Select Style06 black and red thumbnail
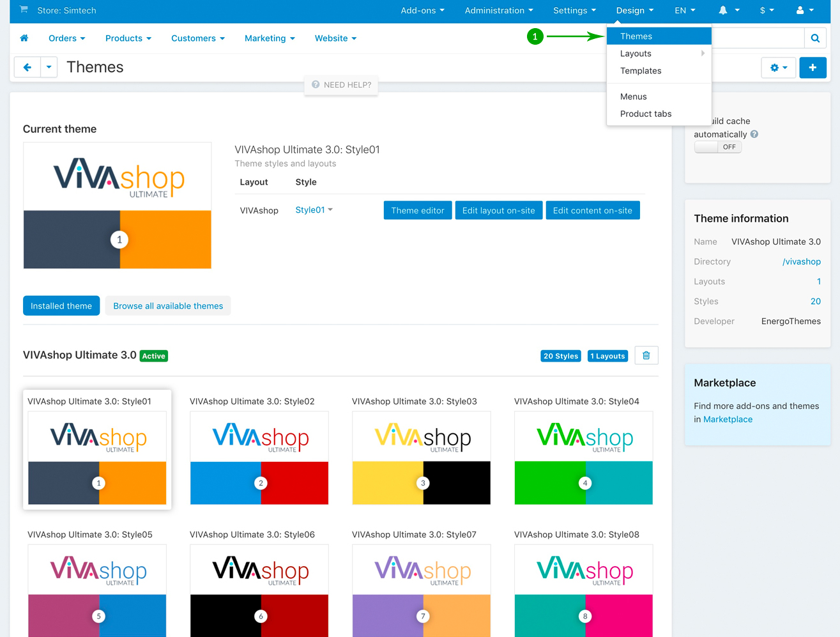Viewport: 840px width, 637px height. (259, 591)
